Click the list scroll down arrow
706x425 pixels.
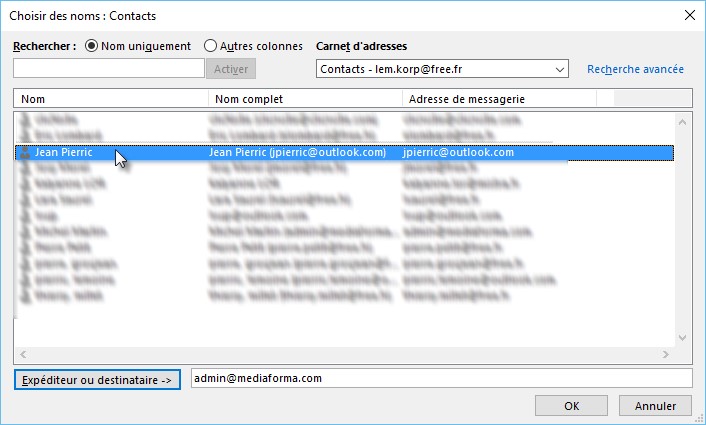point(682,338)
